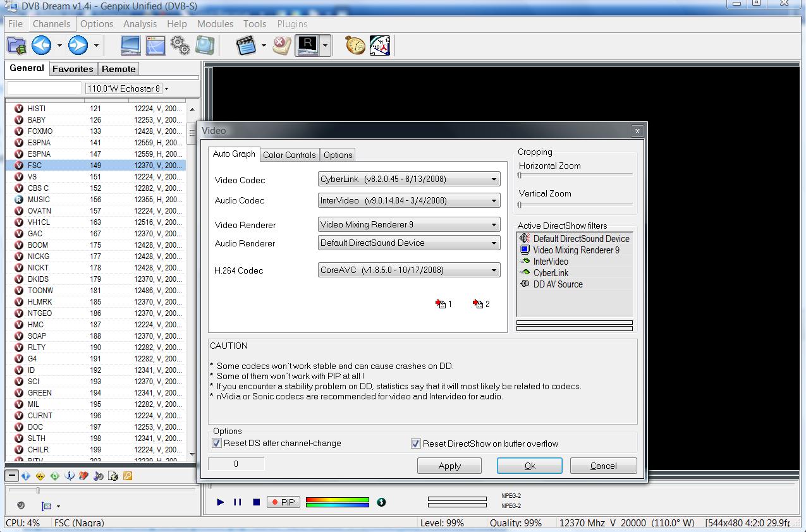Switch to the Favorites tab

point(73,69)
